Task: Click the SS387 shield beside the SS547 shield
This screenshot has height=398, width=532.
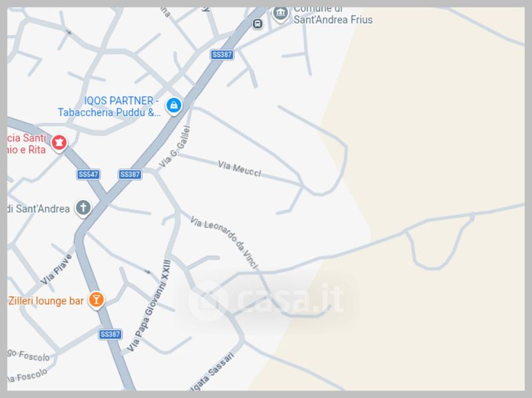Action: click(x=130, y=174)
